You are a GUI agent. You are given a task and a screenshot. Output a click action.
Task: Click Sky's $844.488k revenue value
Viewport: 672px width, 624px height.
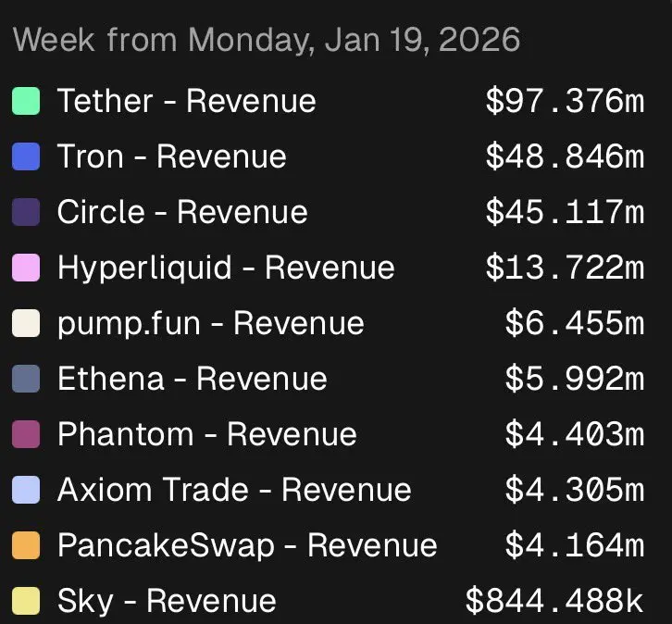pyautogui.click(x=554, y=601)
